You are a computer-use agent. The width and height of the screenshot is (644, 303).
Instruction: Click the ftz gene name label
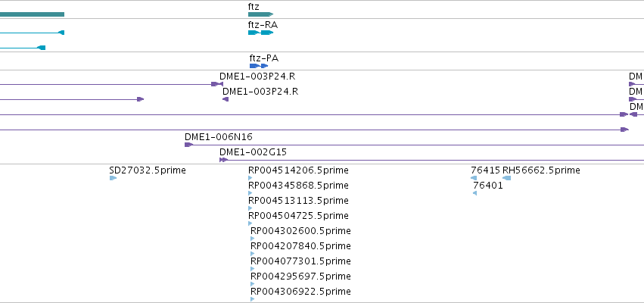point(254,7)
